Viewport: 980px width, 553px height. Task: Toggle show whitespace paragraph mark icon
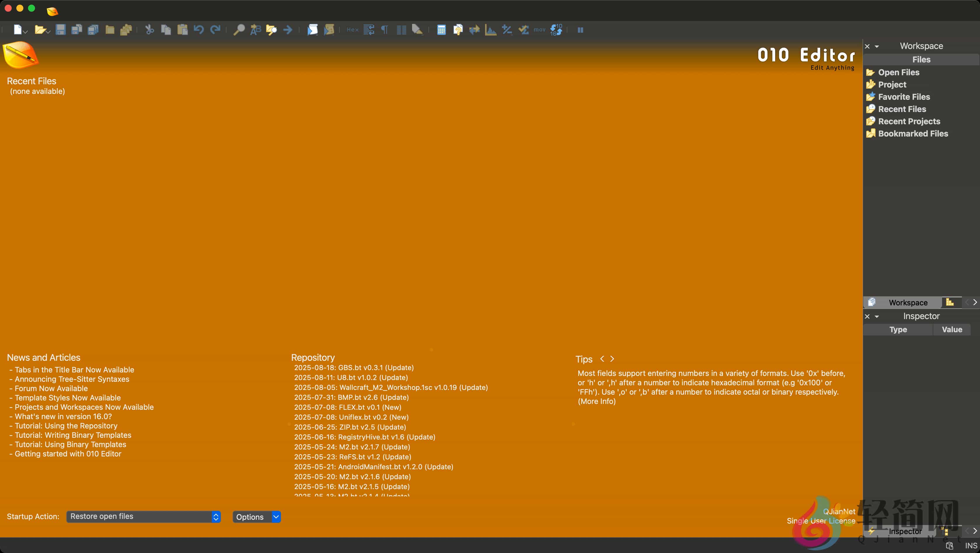[x=385, y=30]
